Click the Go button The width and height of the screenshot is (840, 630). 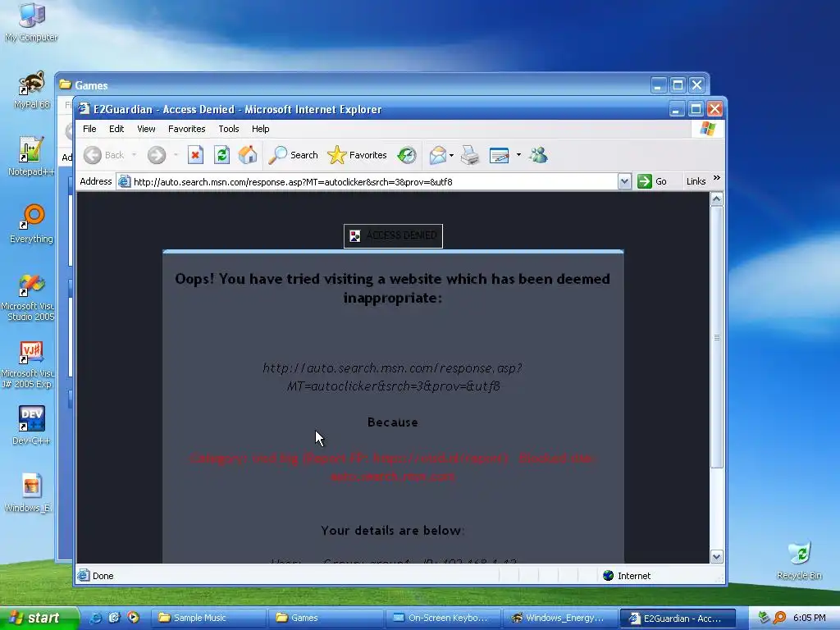(x=652, y=181)
